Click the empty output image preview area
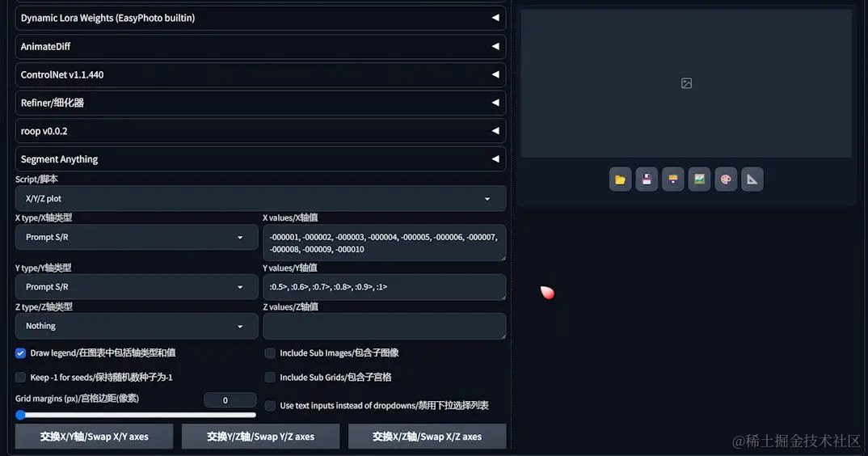 point(686,83)
